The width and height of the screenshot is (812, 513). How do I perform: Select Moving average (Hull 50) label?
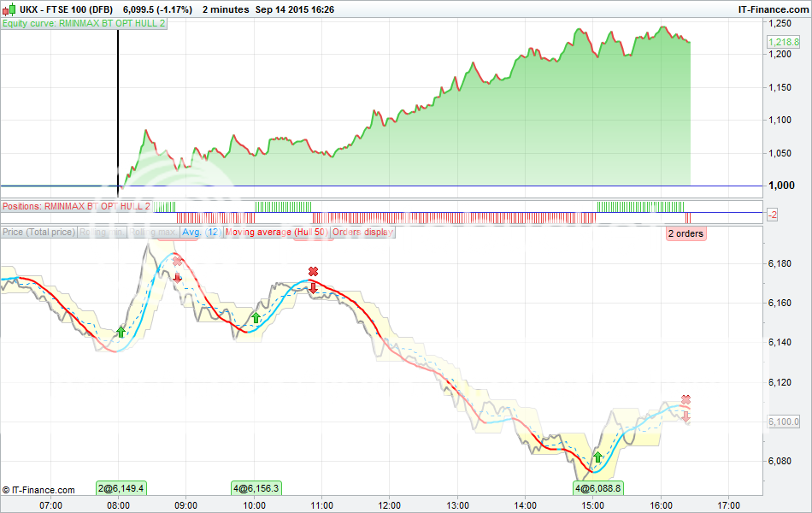276,232
